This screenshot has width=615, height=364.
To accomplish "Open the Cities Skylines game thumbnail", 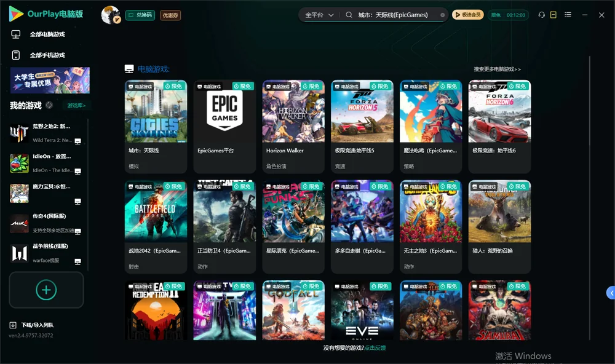I will [x=156, y=111].
